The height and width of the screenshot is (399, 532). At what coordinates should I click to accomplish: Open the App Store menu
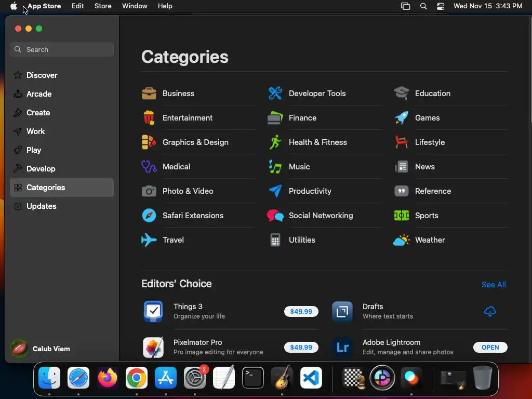pos(45,6)
